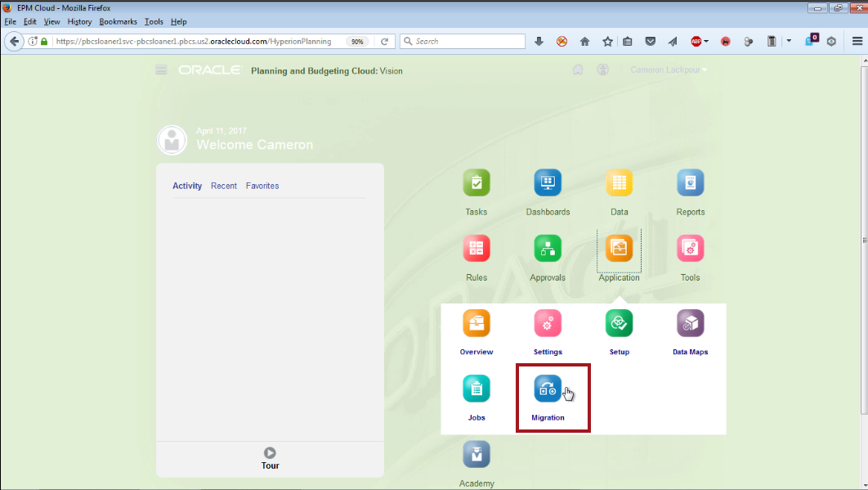Open the Settings icon under Application

click(548, 323)
